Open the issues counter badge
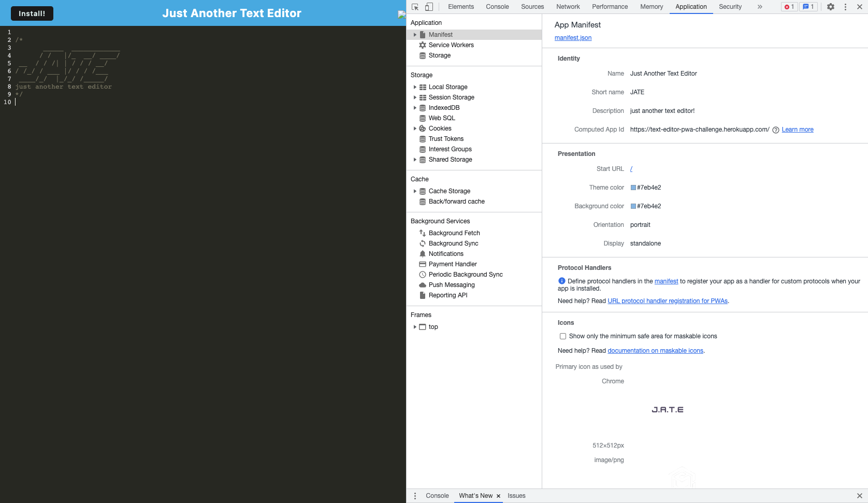 (x=808, y=7)
